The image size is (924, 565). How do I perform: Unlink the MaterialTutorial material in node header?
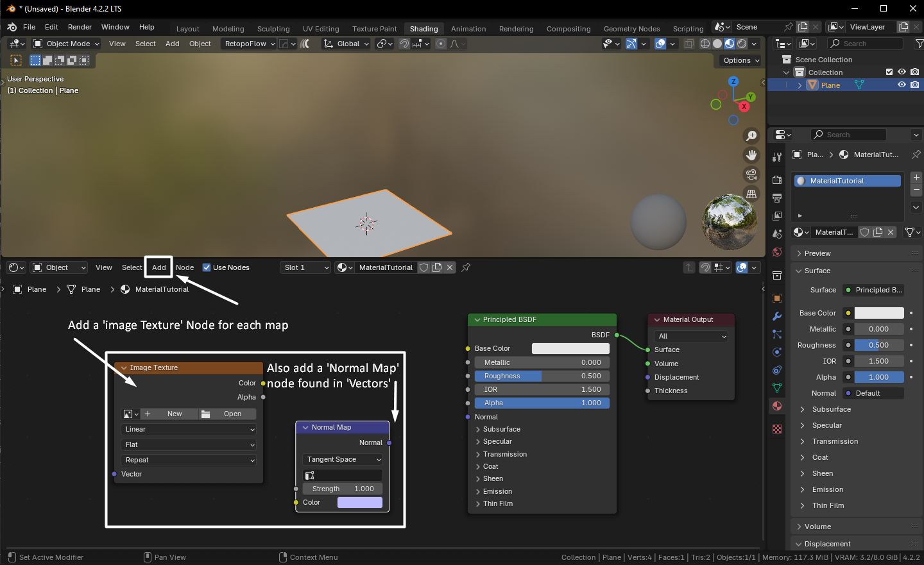click(450, 267)
